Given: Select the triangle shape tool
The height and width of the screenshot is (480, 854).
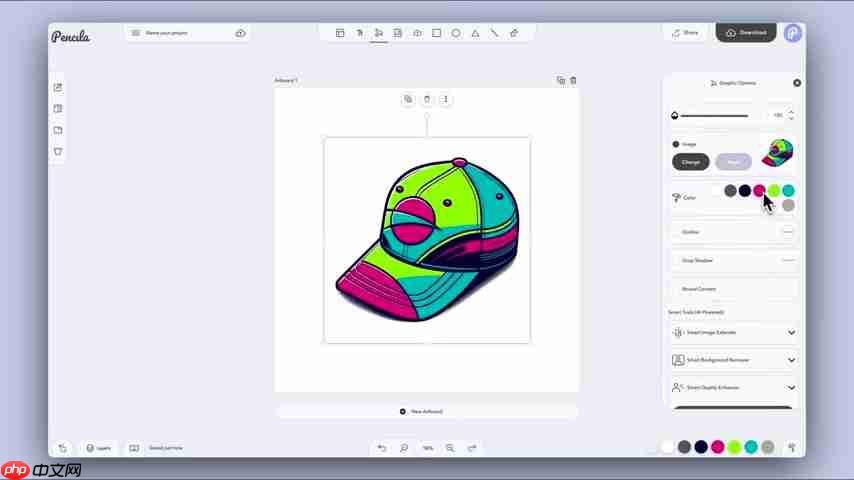Looking at the screenshot, I should coord(475,33).
